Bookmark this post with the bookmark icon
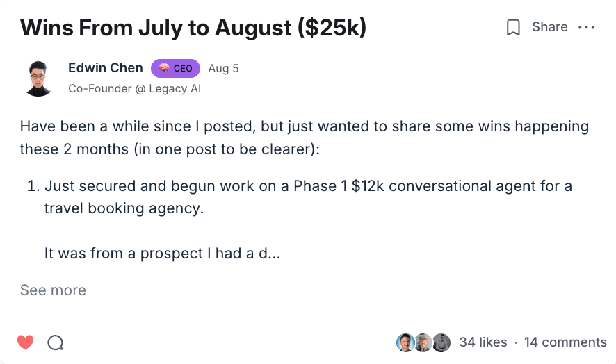 tap(513, 28)
